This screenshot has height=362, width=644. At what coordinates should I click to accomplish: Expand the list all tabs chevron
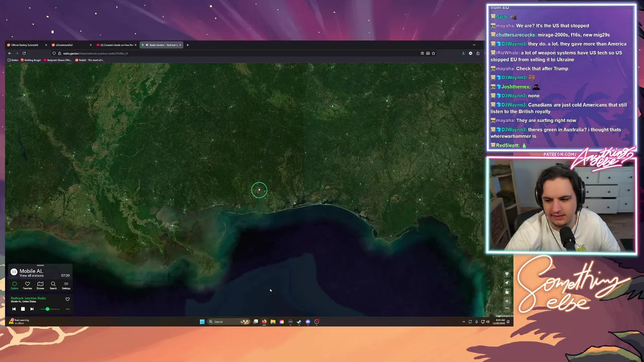click(474, 45)
